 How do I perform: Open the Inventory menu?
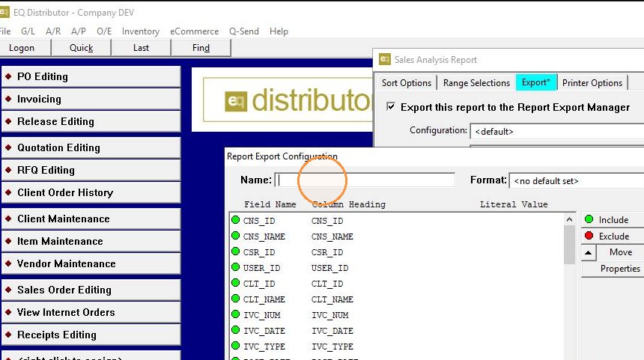pyautogui.click(x=141, y=31)
